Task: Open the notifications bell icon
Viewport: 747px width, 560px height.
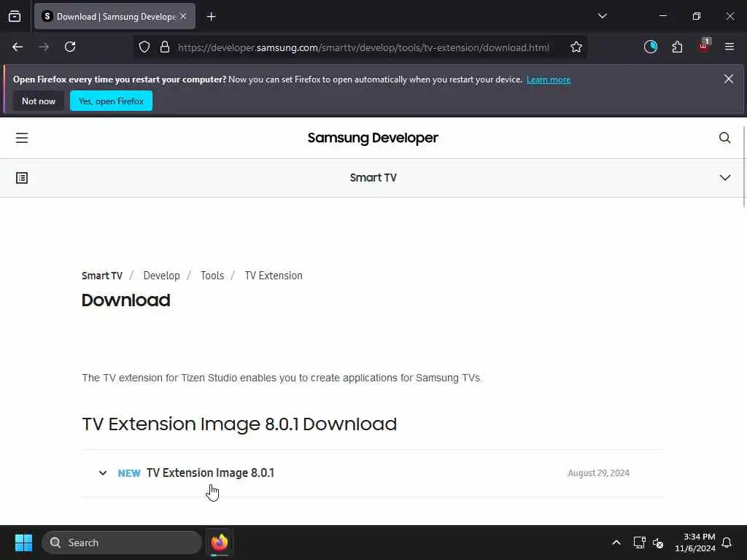Action: [727, 542]
